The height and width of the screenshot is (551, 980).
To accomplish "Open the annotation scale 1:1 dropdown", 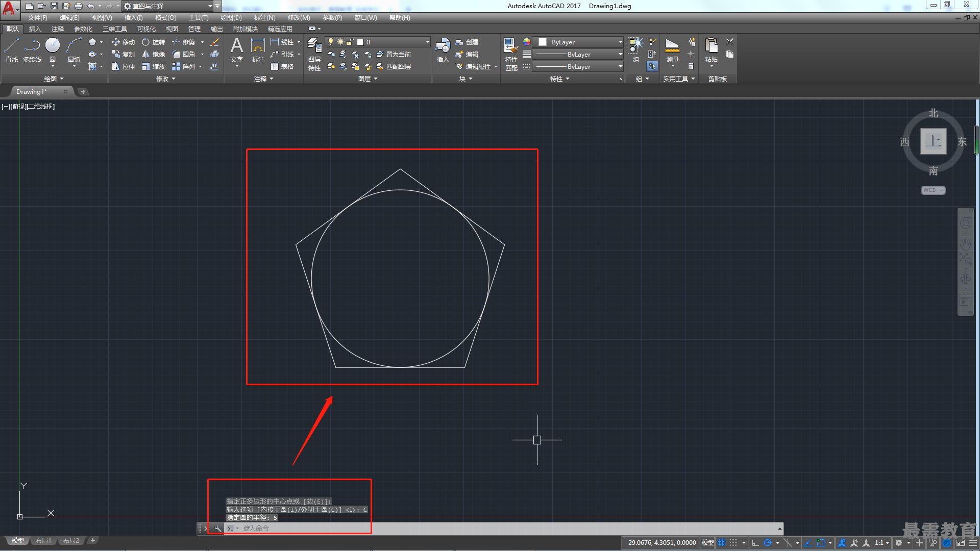I will pos(881,543).
